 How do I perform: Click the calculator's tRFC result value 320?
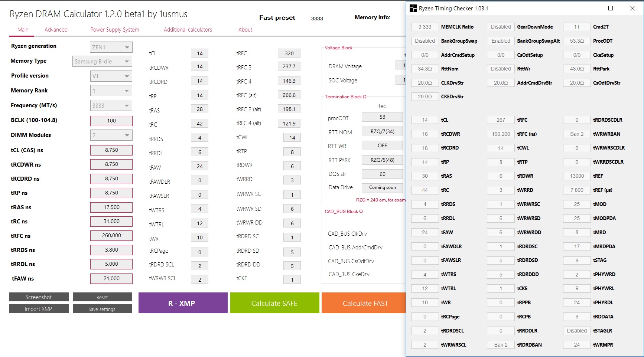point(289,53)
